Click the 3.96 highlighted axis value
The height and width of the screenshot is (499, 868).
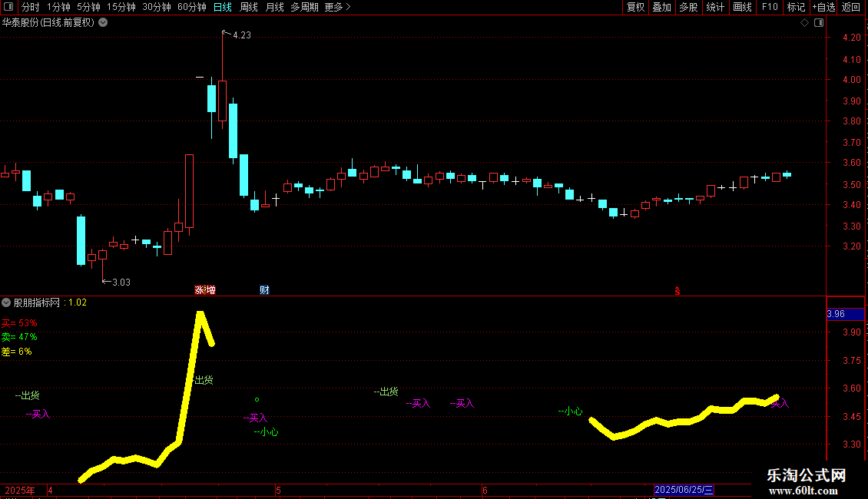[845, 314]
